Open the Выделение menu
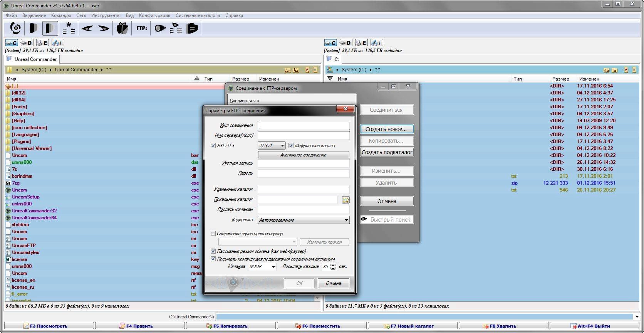 pyautogui.click(x=34, y=15)
